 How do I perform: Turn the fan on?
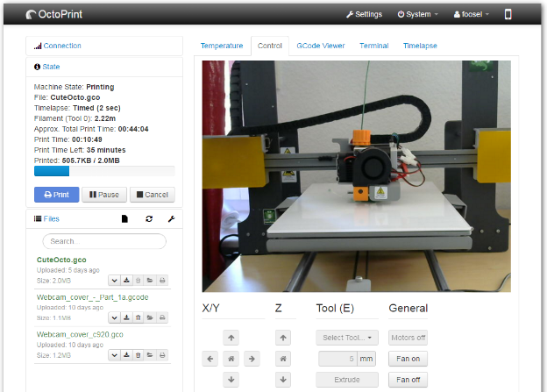pos(408,359)
